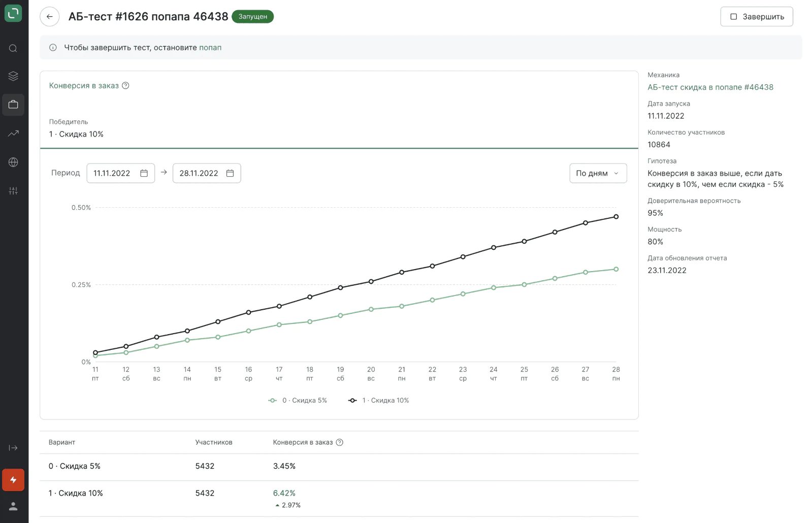
Task: Click the black line point for day 28
Action: tap(616, 217)
